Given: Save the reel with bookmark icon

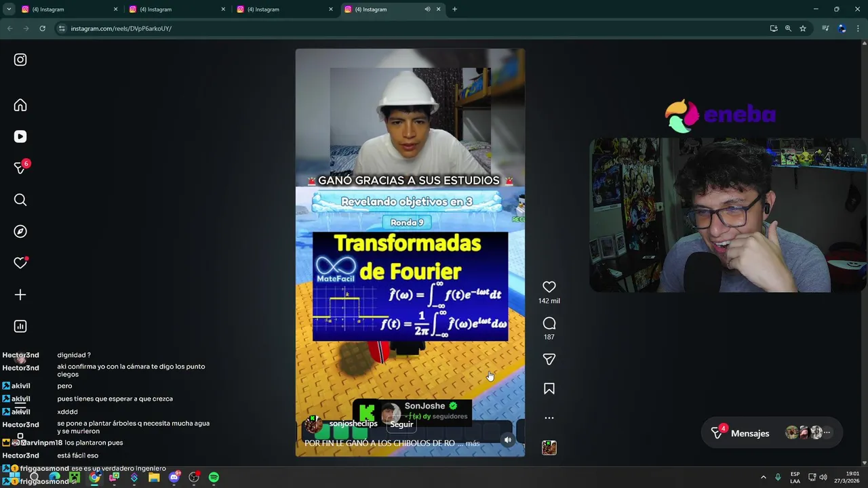Looking at the screenshot, I should (x=549, y=388).
